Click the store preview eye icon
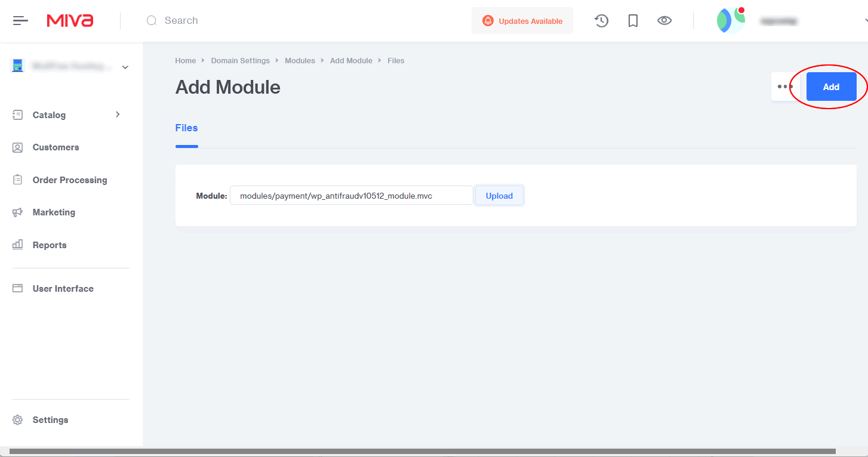868x457 pixels. click(x=664, y=20)
